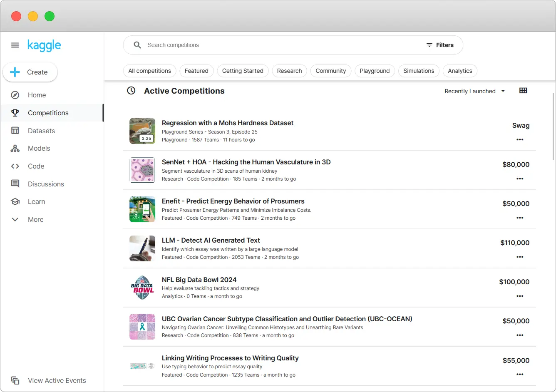Open Discussions via its comment icon
The width and height of the screenshot is (556, 392).
tap(15, 184)
